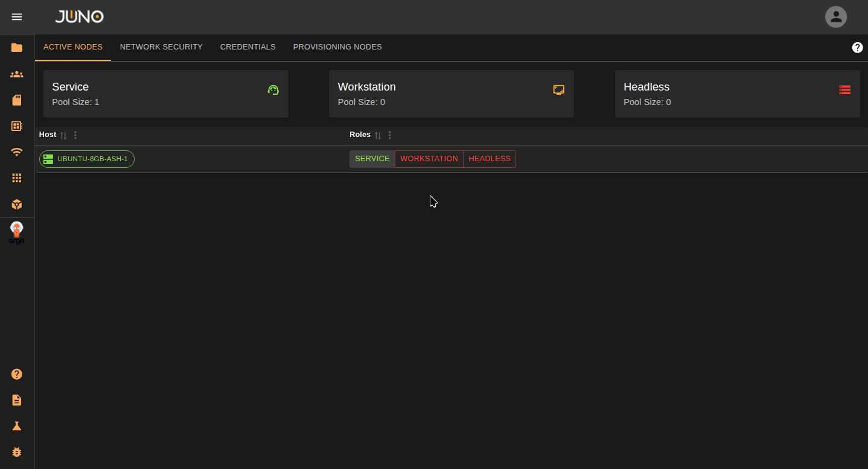Image resolution: width=868 pixels, height=469 pixels.
Task: Open the Roles column options menu
Action: click(390, 135)
